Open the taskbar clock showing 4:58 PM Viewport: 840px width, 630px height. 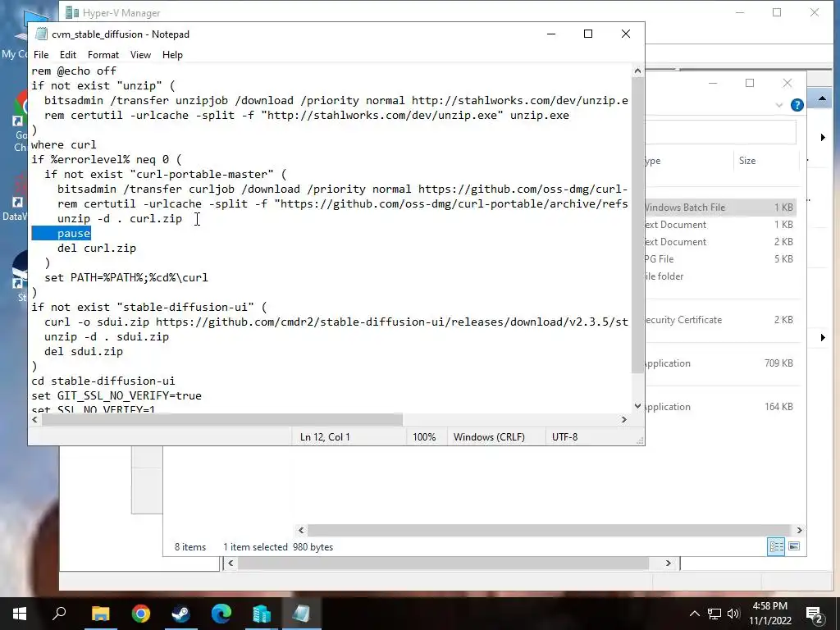[x=770, y=614]
